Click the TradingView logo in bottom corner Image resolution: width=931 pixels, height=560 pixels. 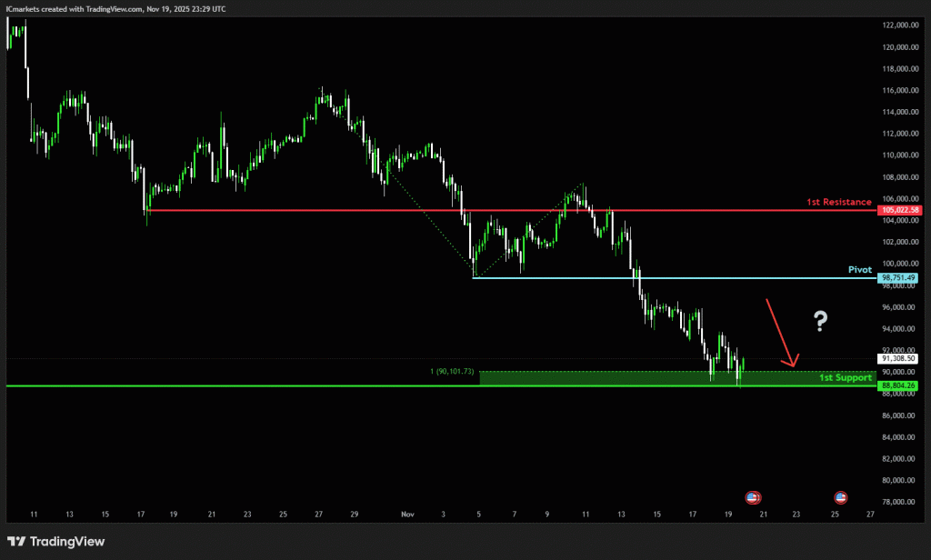click(56, 542)
